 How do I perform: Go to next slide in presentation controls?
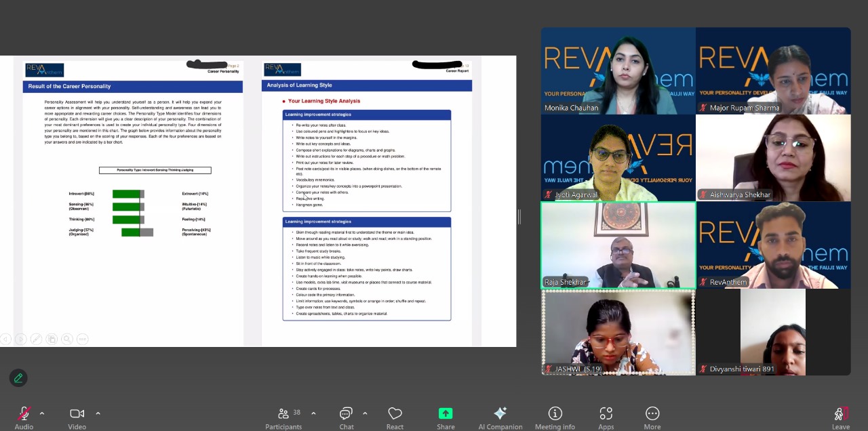click(20, 339)
